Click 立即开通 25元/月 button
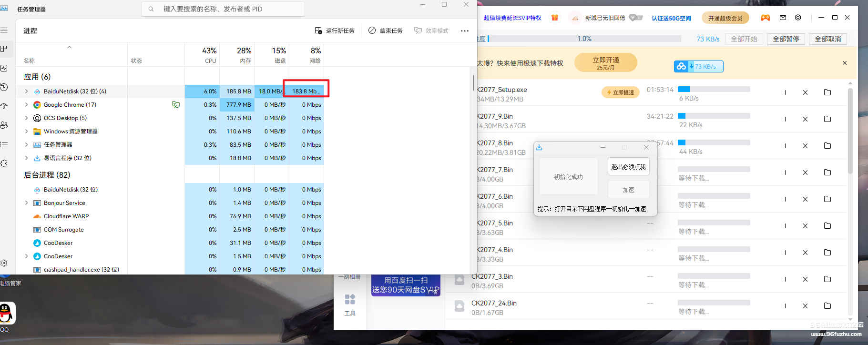This screenshot has height=345, width=868. 606,63
